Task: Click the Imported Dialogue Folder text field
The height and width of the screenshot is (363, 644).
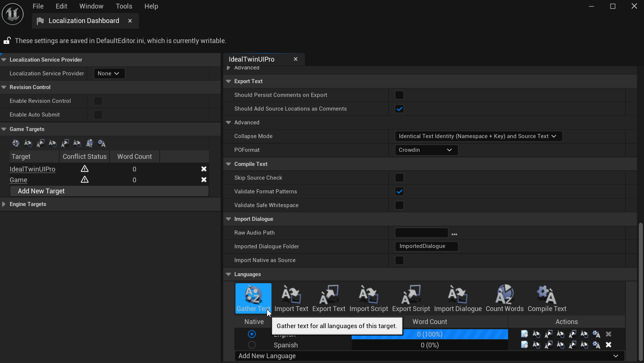Action: [x=426, y=246]
